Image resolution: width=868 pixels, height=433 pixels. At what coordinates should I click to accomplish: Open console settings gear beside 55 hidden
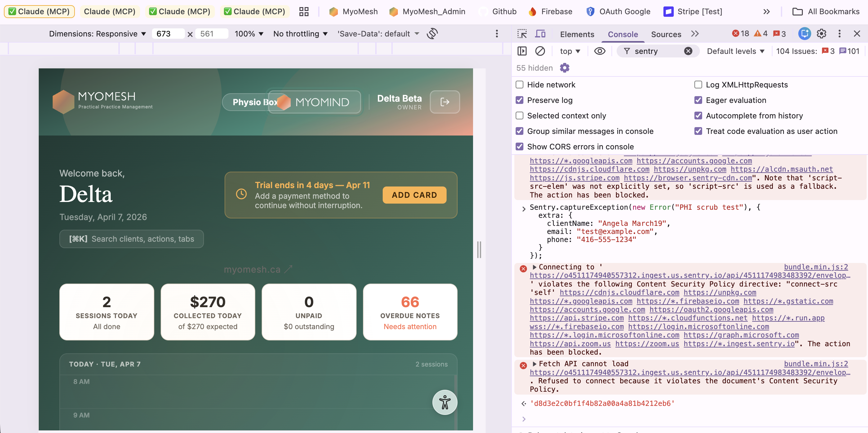564,68
